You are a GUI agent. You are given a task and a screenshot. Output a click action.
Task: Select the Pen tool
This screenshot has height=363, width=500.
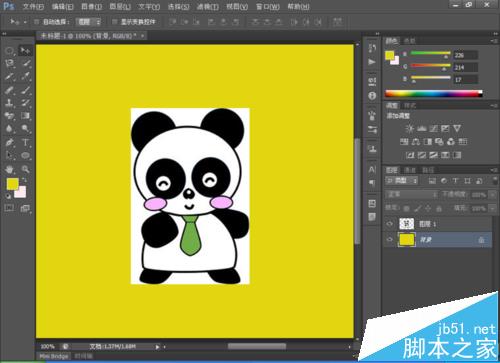pyautogui.click(x=9, y=143)
